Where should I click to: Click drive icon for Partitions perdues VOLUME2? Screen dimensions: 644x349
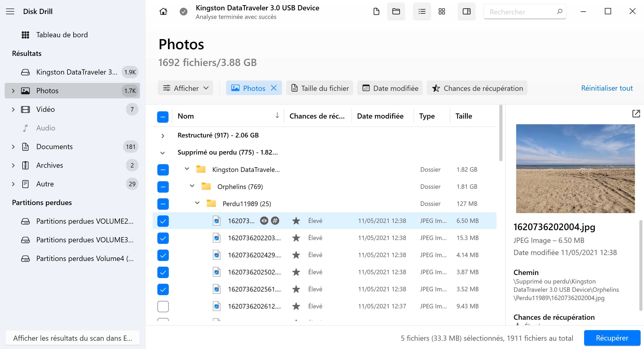point(25,221)
